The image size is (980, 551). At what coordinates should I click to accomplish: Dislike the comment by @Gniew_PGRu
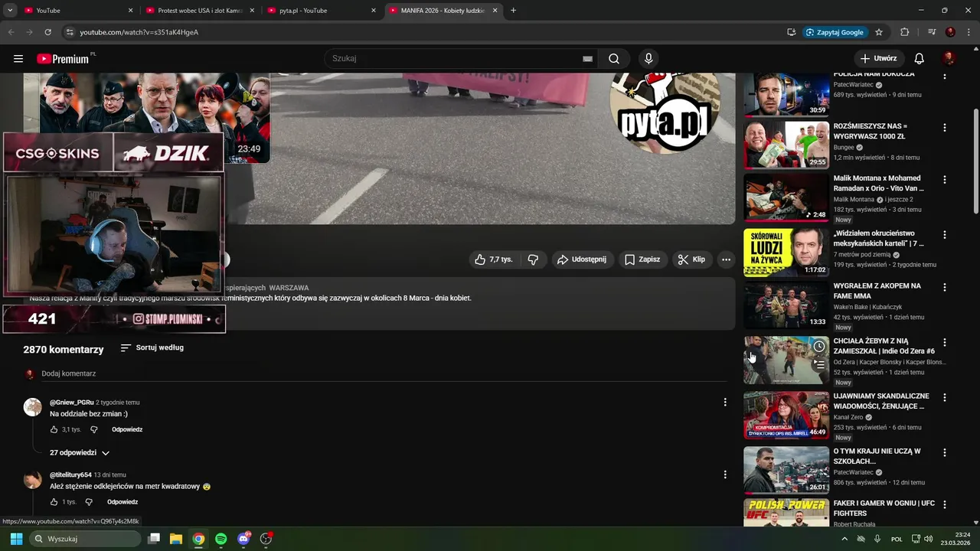click(94, 429)
